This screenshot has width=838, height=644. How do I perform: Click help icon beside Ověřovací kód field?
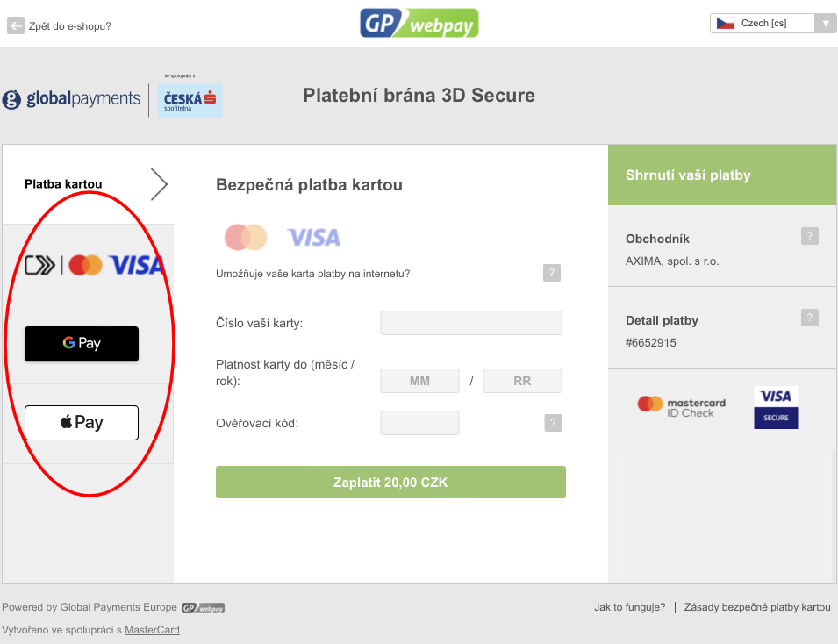tap(553, 423)
